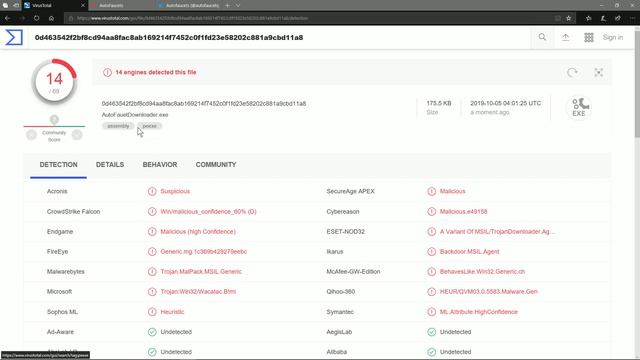The width and height of the screenshot is (640, 360).
Task: Close the VirusTotal browser tab
Action: [83, 5]
